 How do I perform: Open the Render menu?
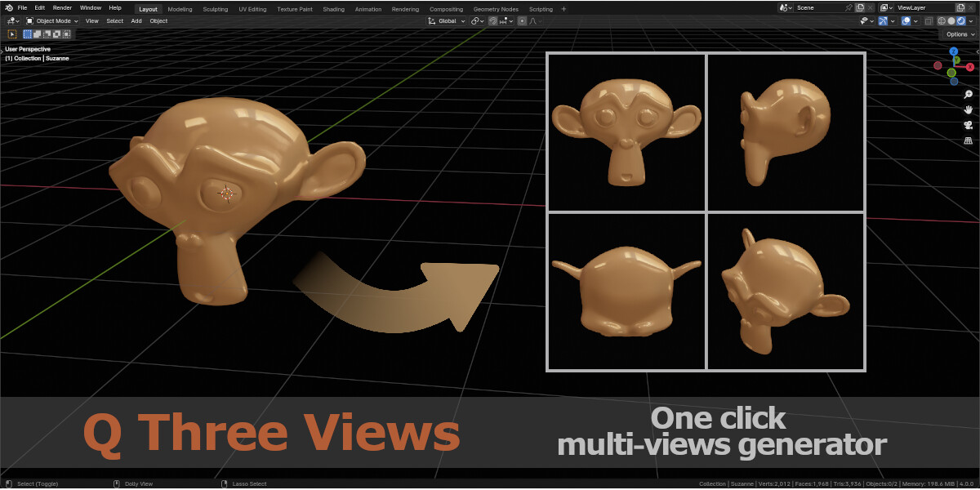[61, 7]
